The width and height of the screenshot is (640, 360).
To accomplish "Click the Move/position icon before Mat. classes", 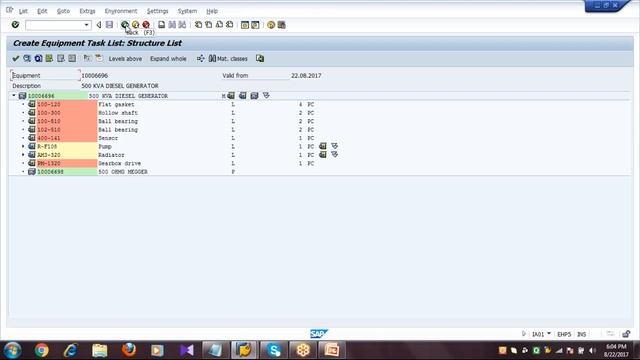I will 200,58.
